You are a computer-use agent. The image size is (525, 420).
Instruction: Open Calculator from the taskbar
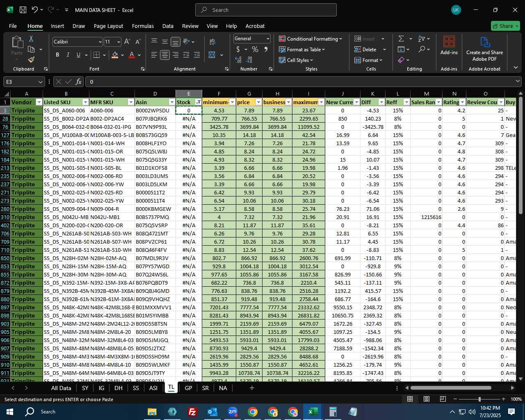click(x=333, y=412)
